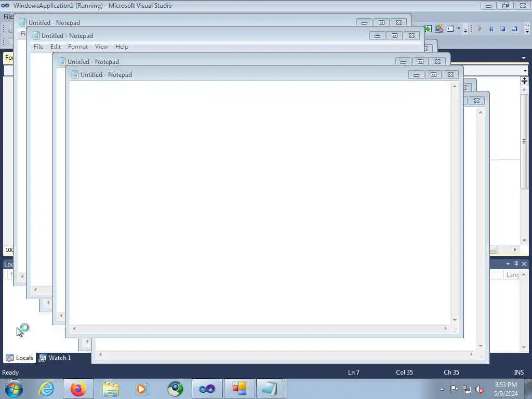The height and width of the screenshot is (399, 532).
Task: Click the front Notepad's scroll down arrow
Action: point(455,320)
